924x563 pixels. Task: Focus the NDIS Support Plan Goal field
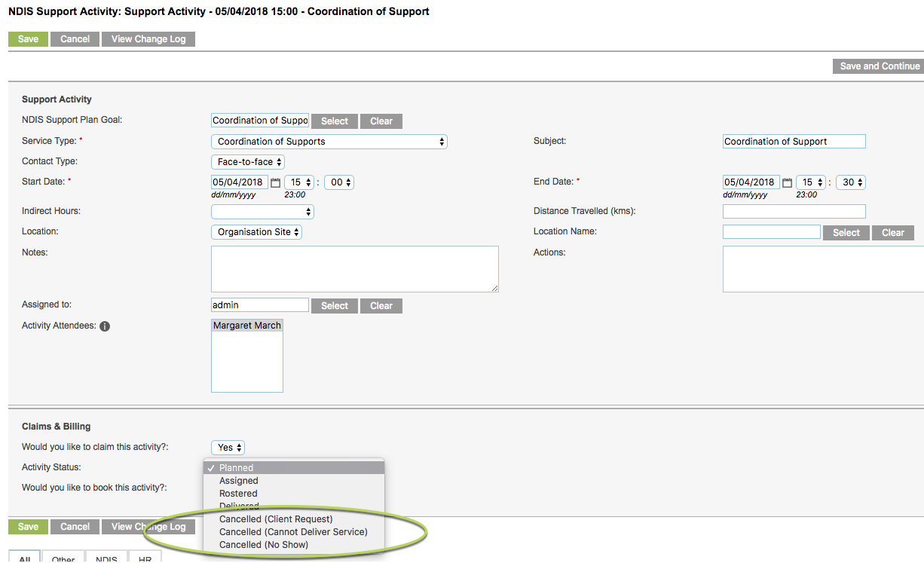[260, 121]
